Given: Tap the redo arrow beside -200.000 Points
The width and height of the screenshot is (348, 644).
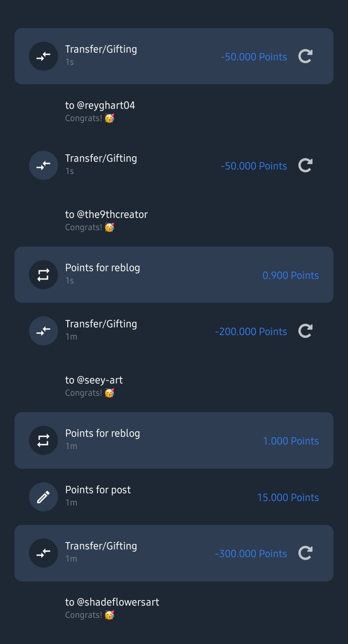Looking at the screenshot, I should 305,331.
